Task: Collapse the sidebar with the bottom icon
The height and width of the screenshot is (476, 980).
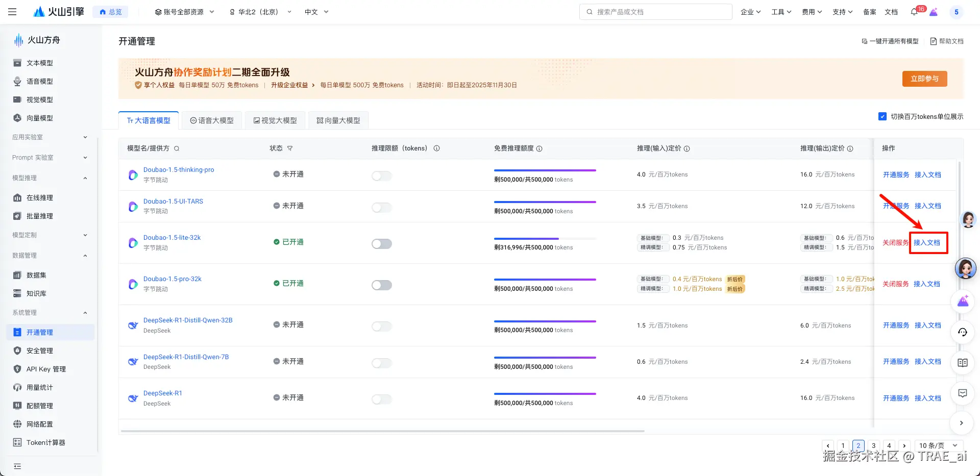Action: point(17,466)
